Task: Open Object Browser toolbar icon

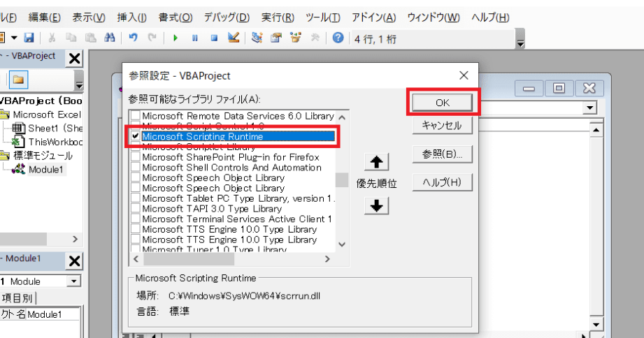Action: tap(296, 38)
